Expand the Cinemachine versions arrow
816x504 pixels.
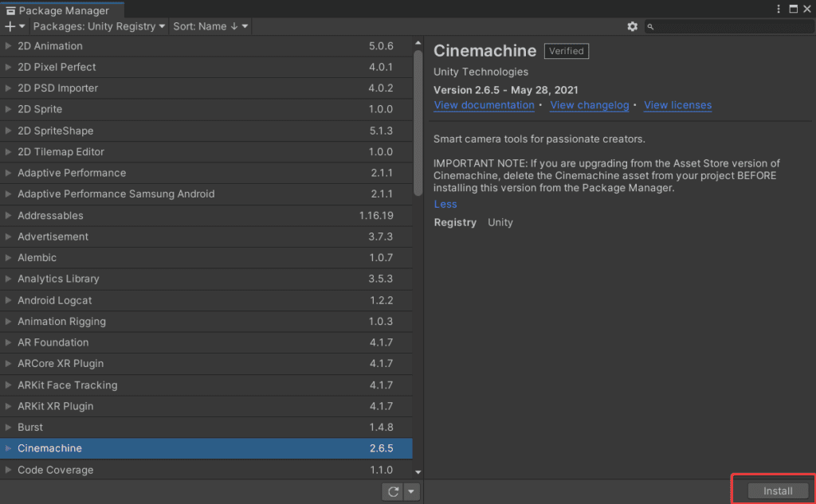(x=8, y=448)
